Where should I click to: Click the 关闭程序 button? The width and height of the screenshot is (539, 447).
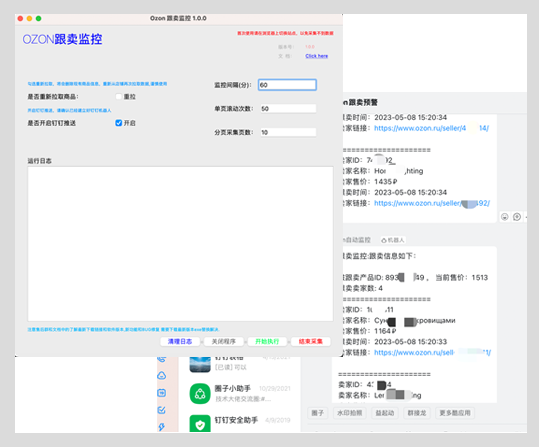(223, 341)
